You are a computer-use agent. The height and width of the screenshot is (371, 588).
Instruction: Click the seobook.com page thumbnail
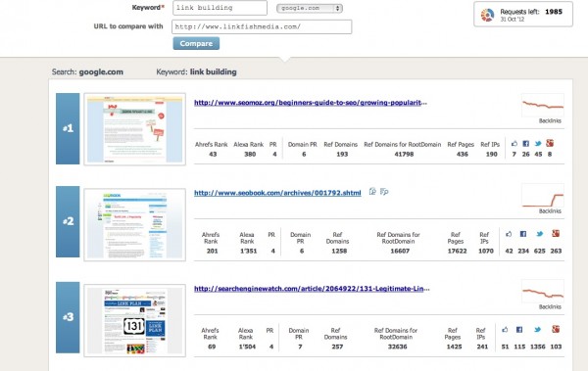pyautogui.click(x=135, y=224)
